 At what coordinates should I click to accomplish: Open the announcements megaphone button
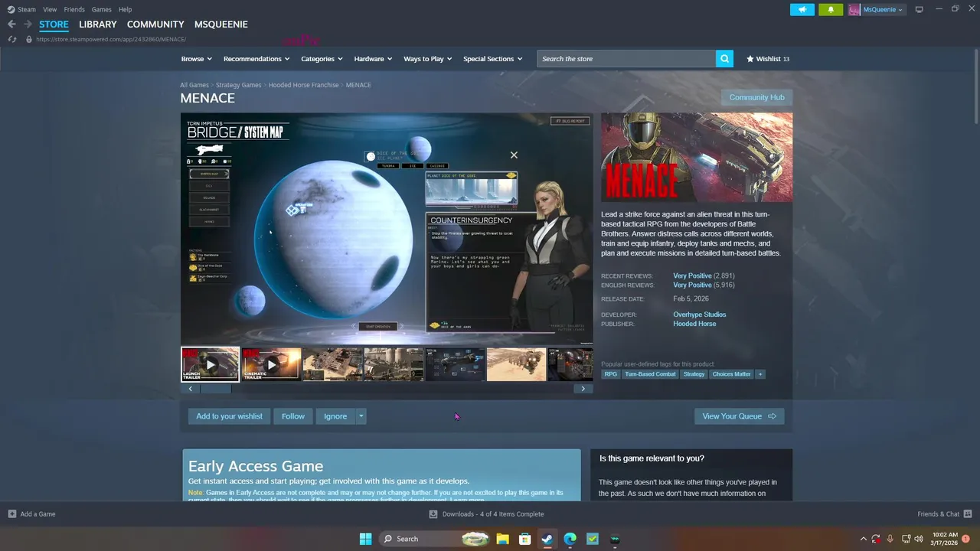802,9
